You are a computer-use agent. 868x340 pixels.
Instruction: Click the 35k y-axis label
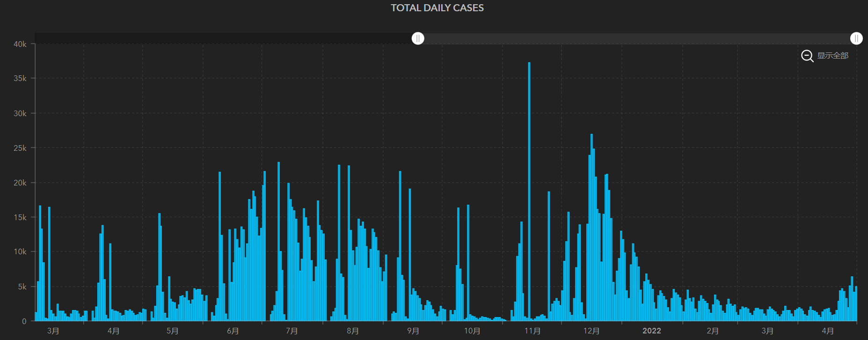click(20, 78)
